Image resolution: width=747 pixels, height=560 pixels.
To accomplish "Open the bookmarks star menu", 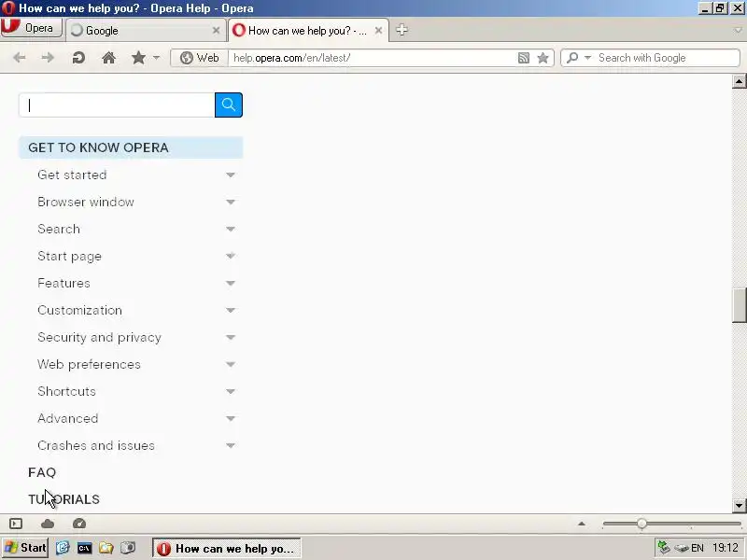I will point(138,58).
